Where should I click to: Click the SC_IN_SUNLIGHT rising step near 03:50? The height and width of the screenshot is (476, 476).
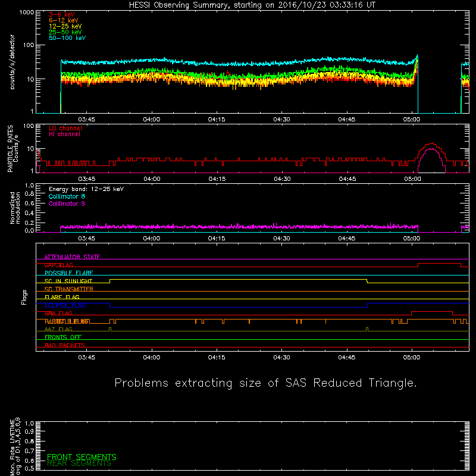110,281
